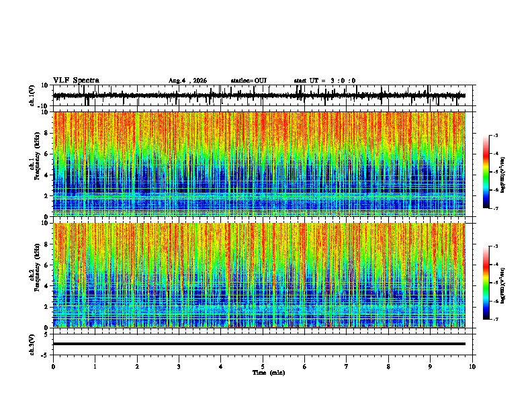
Task: Click time axis tick label "4"
Action: coord(221,367)
